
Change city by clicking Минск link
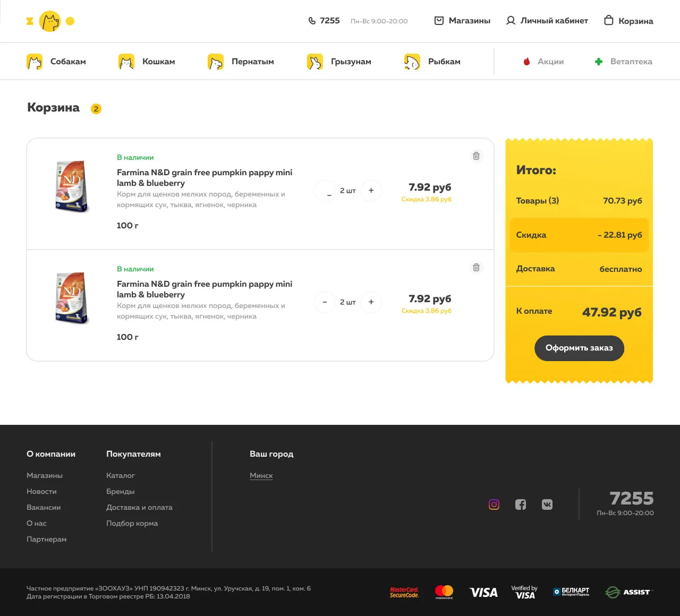click(x=261, y=476)
